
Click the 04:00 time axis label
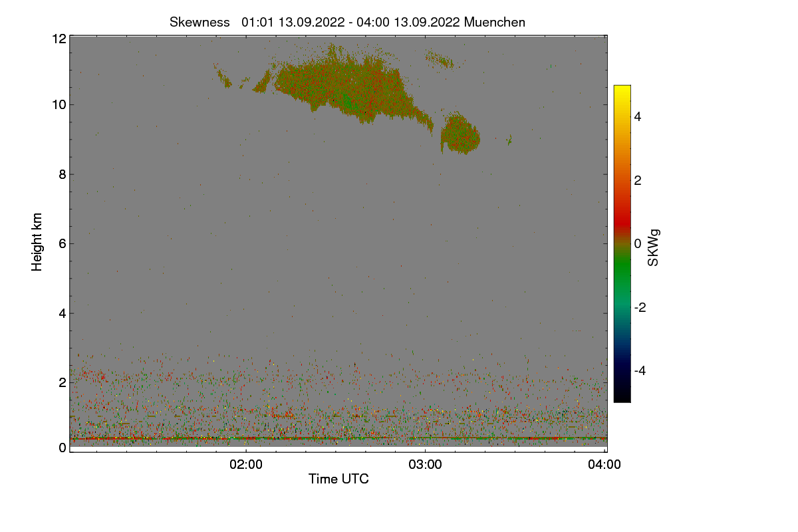coord(604,465)
